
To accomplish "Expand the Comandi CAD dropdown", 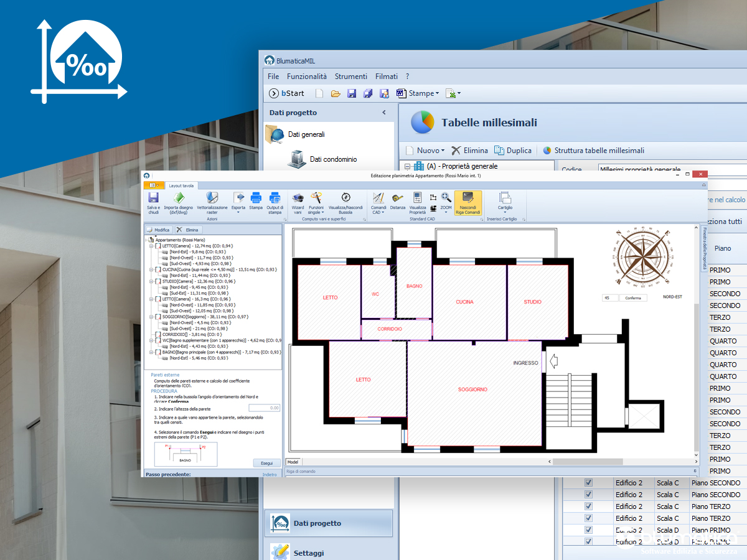I will click(x=378, y=202).
